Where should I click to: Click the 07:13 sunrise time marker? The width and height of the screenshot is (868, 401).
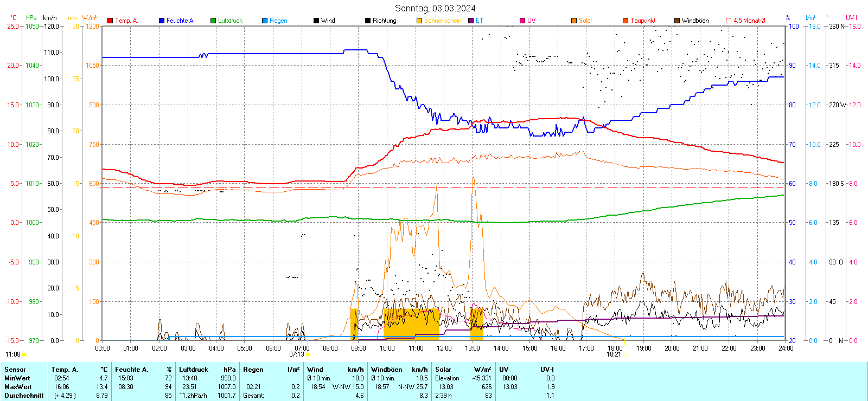[297, 354]
